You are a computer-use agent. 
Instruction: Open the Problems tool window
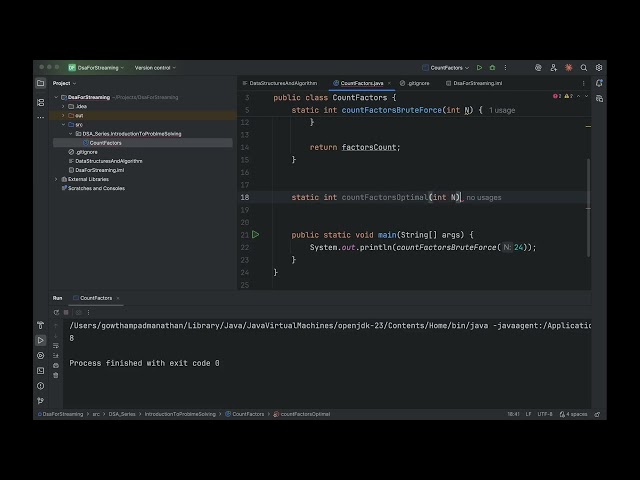tap(40, 386)
